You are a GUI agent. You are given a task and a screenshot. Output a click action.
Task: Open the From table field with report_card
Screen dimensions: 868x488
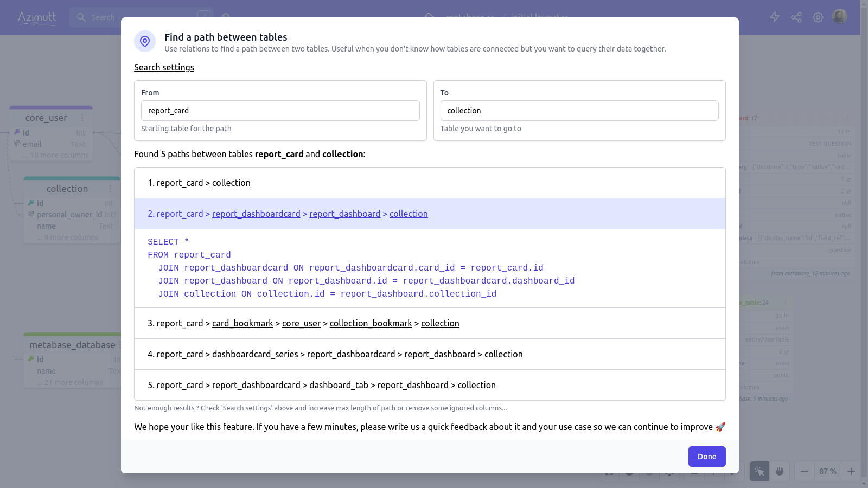pyautogui.click(x=280, y=111)
